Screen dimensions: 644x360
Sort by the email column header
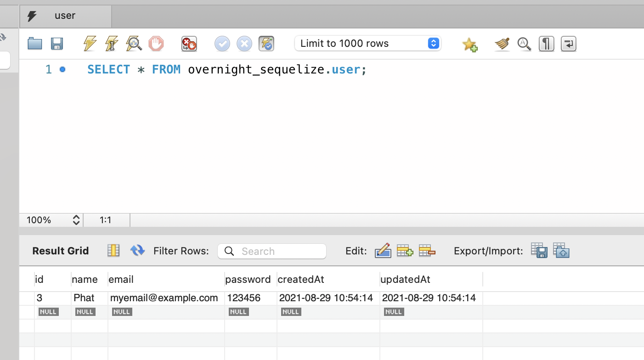pyautogui.click(x=121, y=279)
